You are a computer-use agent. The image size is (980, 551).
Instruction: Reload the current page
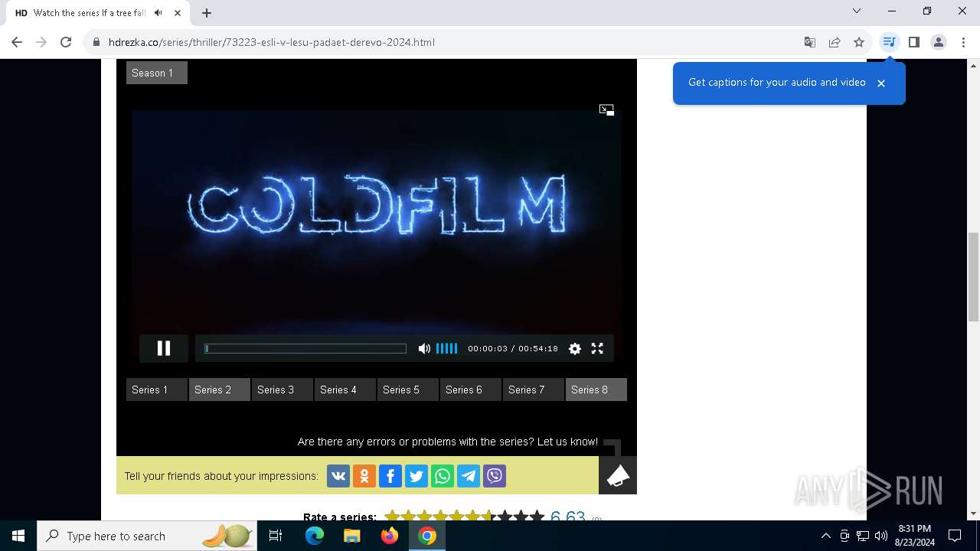point(66,42)
